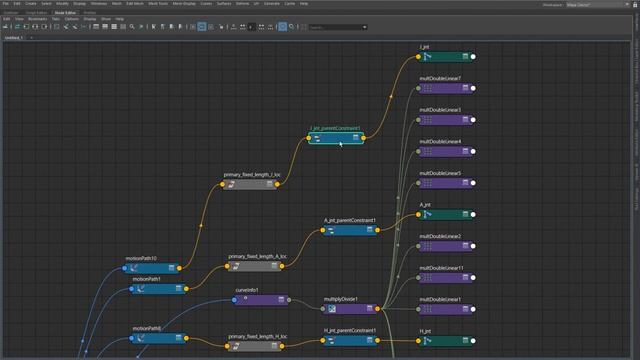Screen dimensions: 640x360
Task: Show input connections toolbar icon
Action: (x=26, y=27)
